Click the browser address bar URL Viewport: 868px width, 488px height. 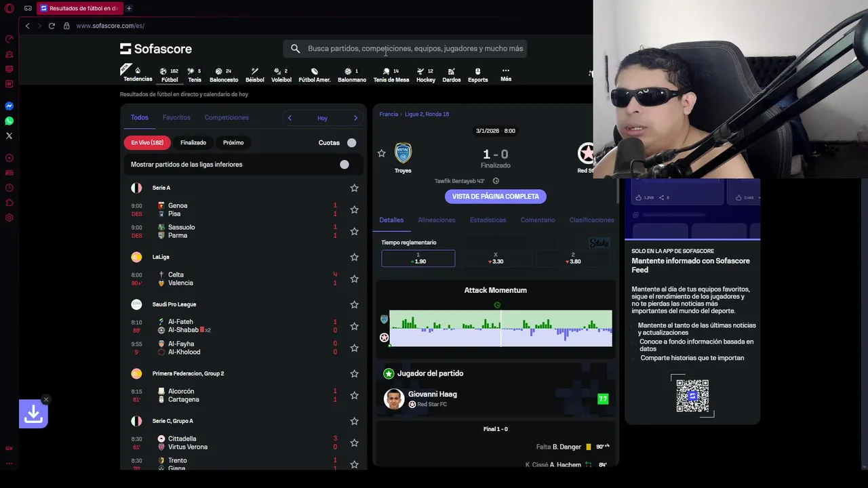(x=111, y=26)
